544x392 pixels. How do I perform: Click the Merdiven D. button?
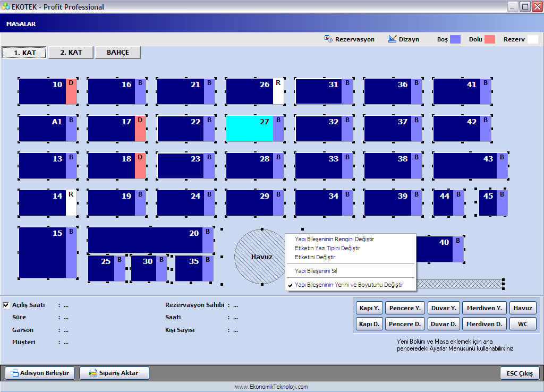click(x=484, y=324)
